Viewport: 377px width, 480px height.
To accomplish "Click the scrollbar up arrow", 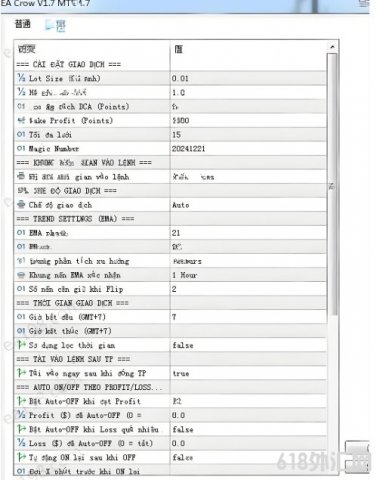I will 332,47.
